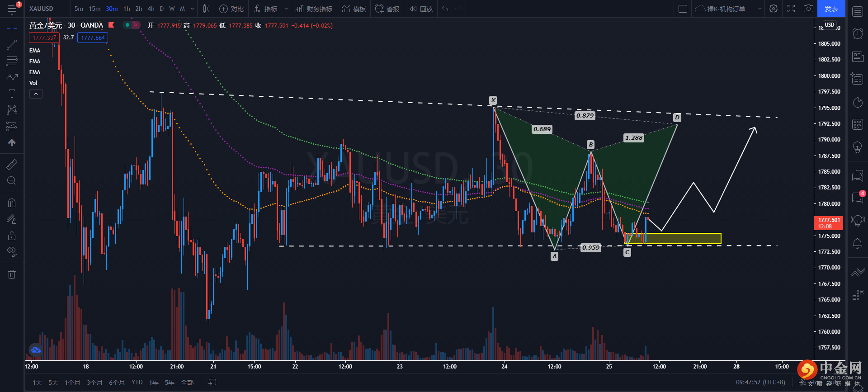Click the 对比 compare button
This screenshot has height=392, width=868.
[x=231, y=9]
